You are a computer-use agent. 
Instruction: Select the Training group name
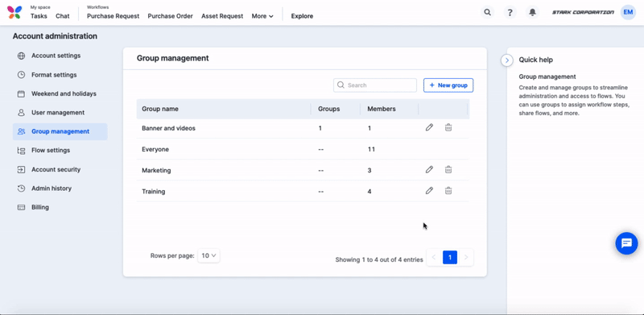click(x=154, y=191)
